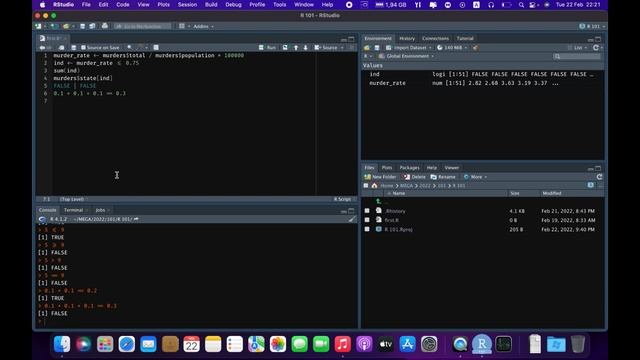This screenshot has width=640, height=360.
Task: Open R 101.Rproj file link
Action: (398, 229)
